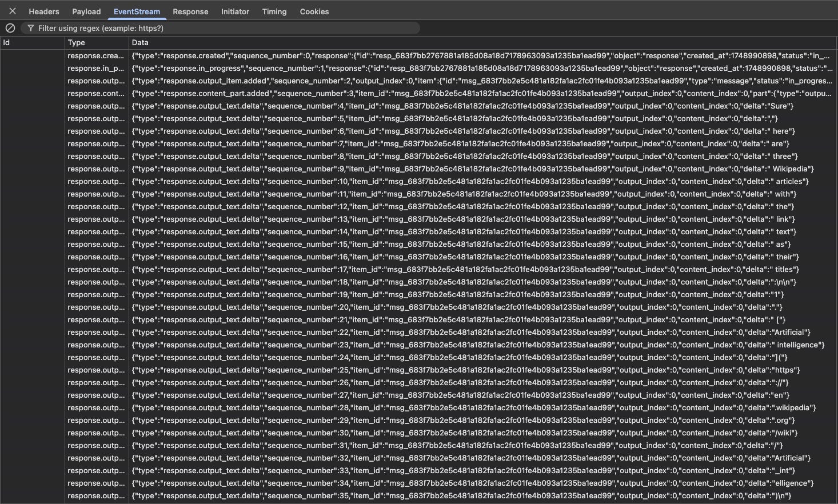Close the request details pane
838x504 pixels.
point(12,10)
